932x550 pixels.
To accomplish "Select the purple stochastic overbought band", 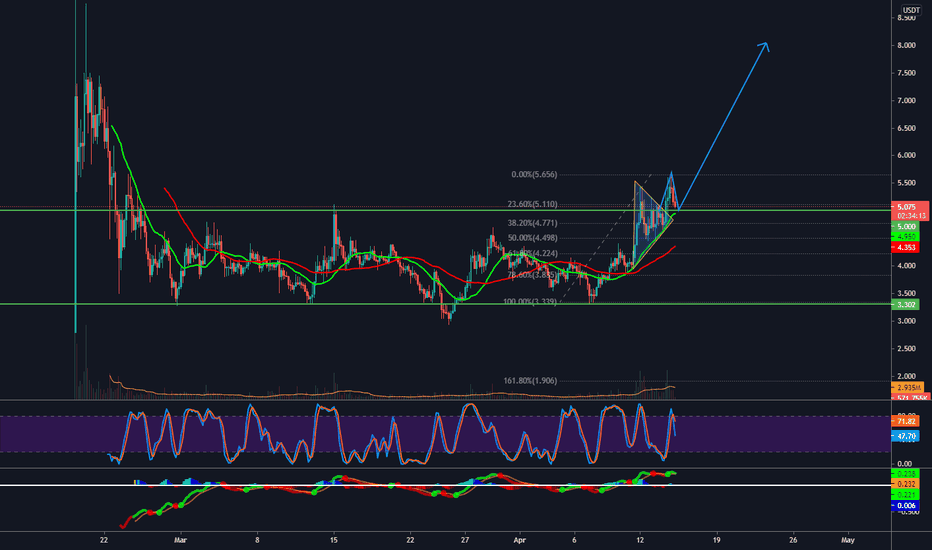I will (x=445, y=434).
